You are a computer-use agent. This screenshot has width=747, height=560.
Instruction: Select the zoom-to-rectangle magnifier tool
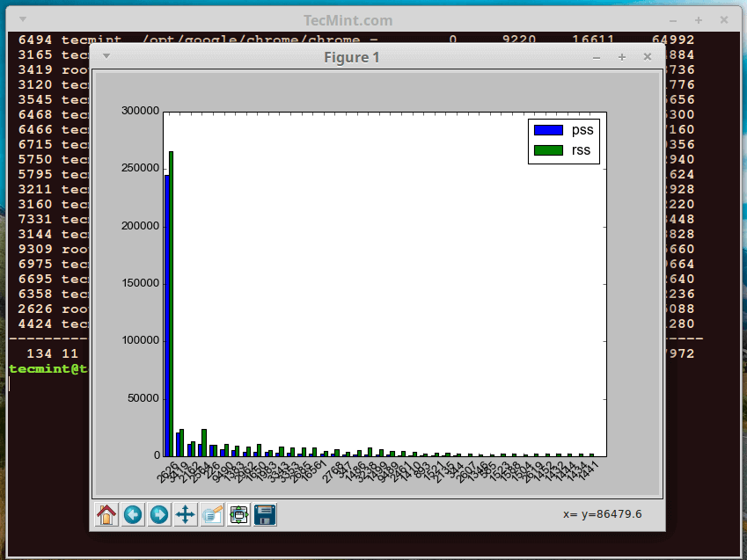pos(212,514)
